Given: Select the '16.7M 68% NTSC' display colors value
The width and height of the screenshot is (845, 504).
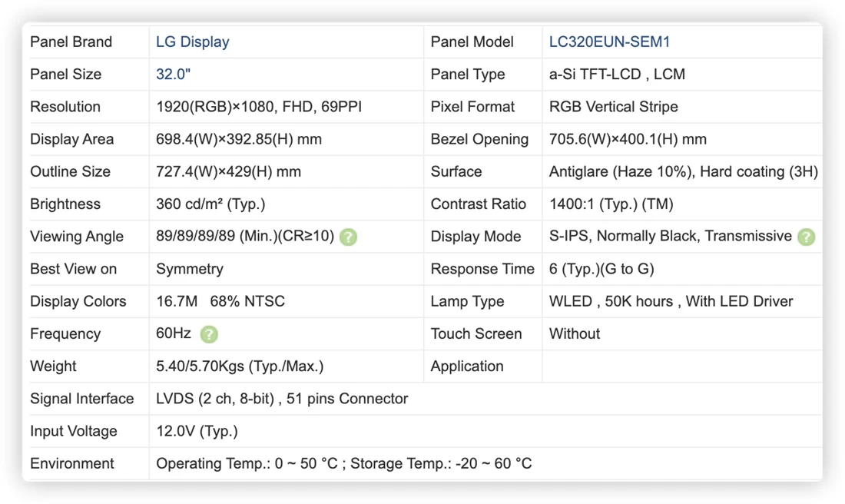Looking at the screenshot, I should 220,301.
